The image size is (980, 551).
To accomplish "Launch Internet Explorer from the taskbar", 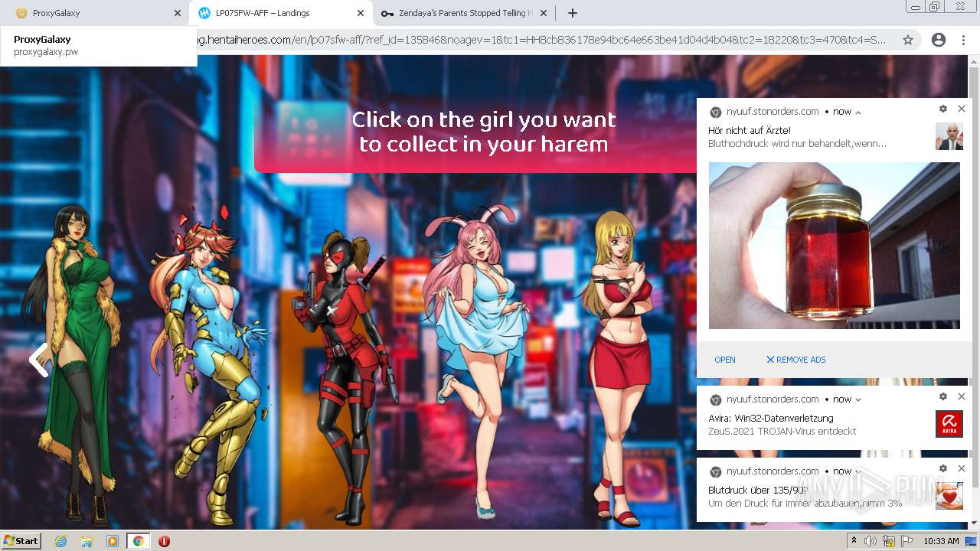I will (61, 541).
